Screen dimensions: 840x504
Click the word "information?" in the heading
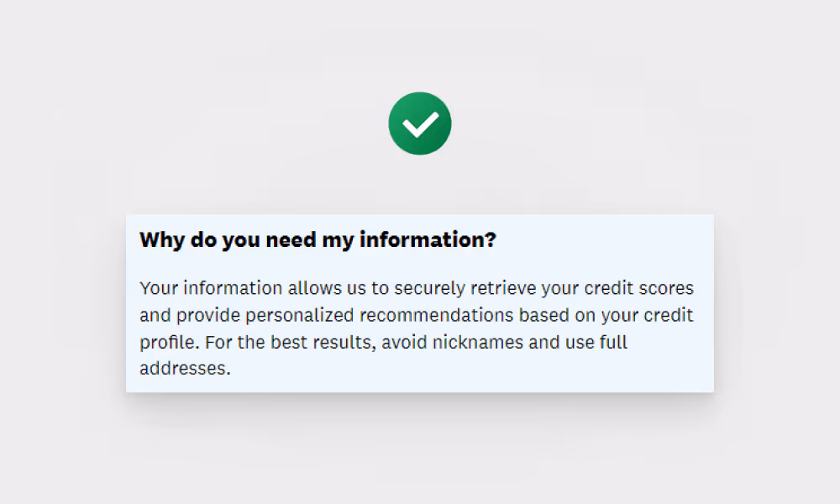coord(428,239)
